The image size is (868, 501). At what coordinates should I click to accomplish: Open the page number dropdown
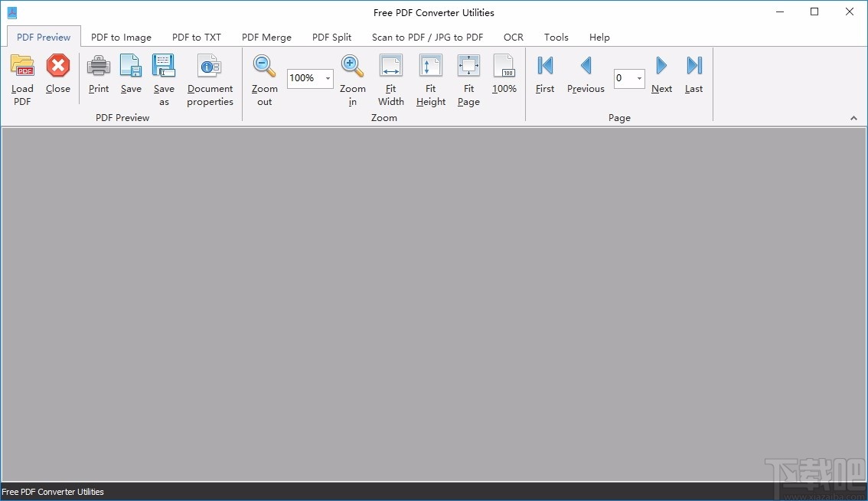click(640, 78)
